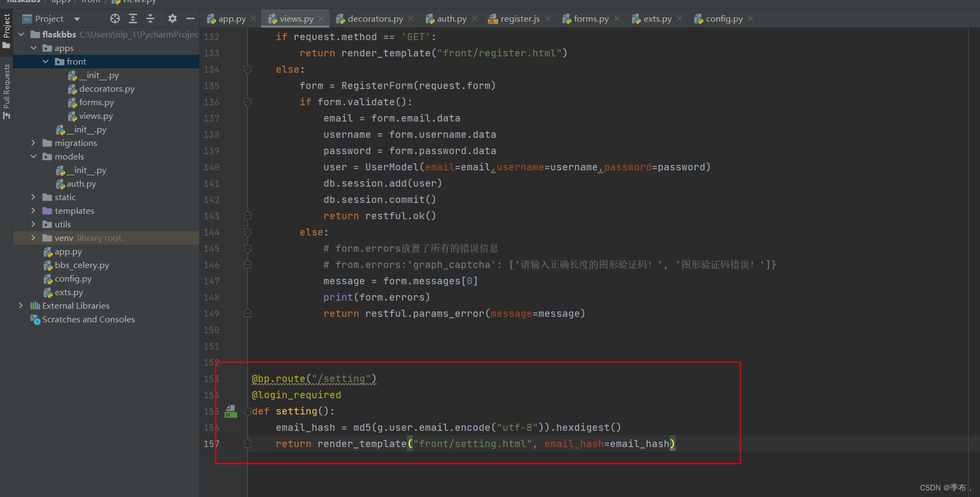Hide the Project tool window with minus icon
The image size is (980, 497).
pyautogui.click(x=189, y=18)
